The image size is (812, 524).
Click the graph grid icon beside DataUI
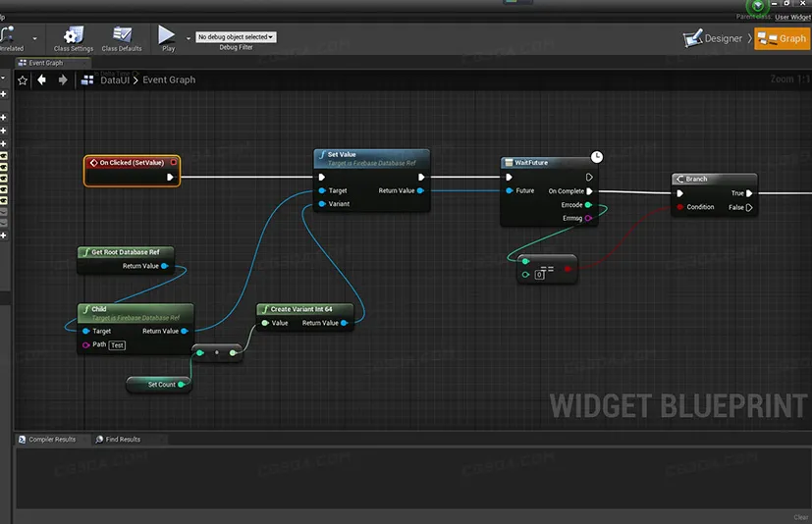(87, 79)
